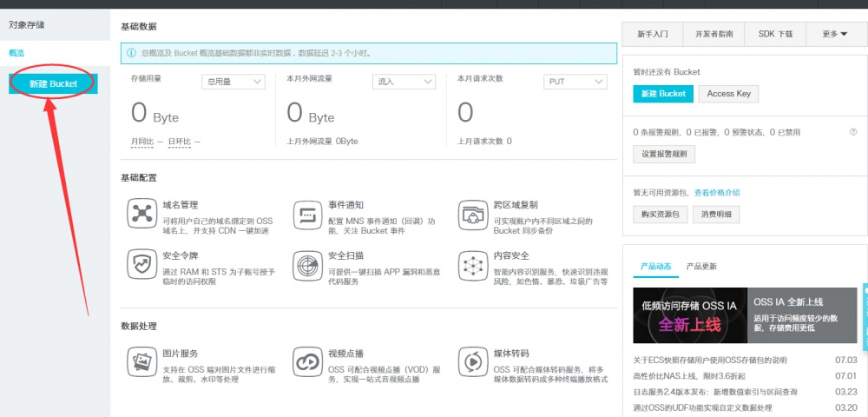Open the 内容安全 network icon
This screenshot has height=417, width=868.
coord(473,265)
